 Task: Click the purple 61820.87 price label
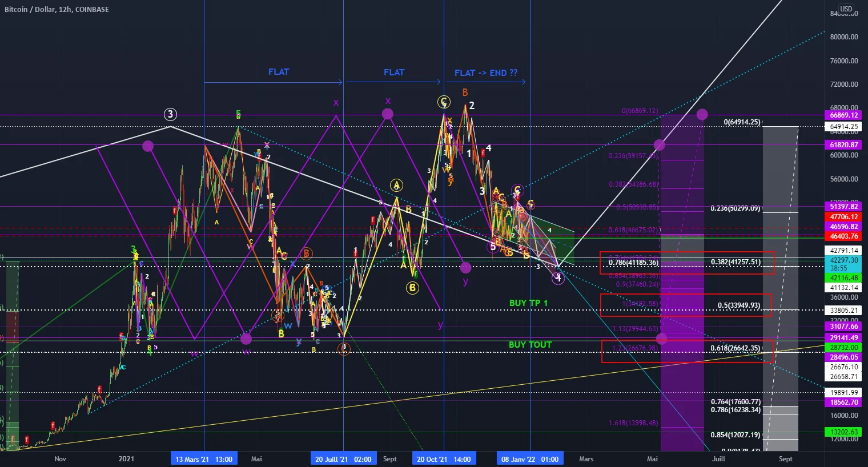coord(844,145)
